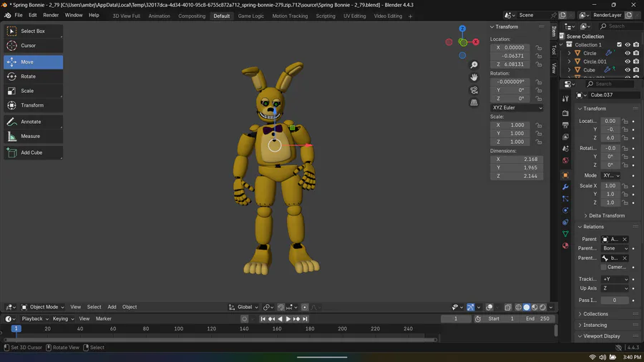This screenshot has height=362, width=644.
Task: Open the Keying menu in timeline
Action: 63,319
